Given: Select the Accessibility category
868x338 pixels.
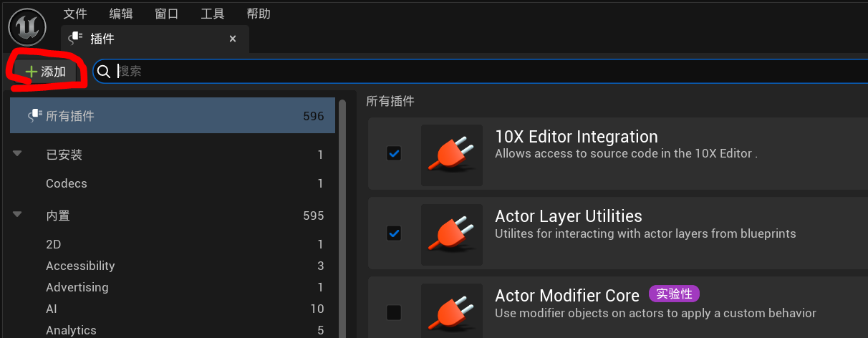Looking at the screenshot, I should [173, 266].
